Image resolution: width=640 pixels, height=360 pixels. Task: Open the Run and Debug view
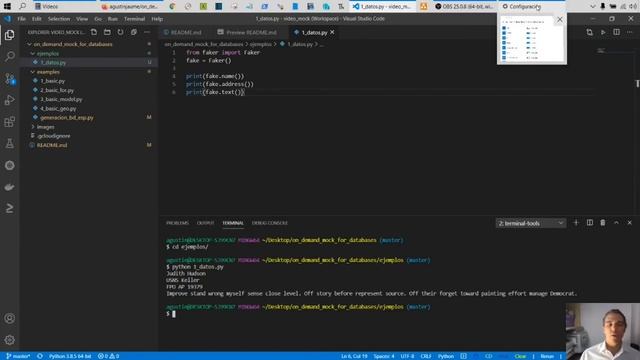click(x=10, y=100)
